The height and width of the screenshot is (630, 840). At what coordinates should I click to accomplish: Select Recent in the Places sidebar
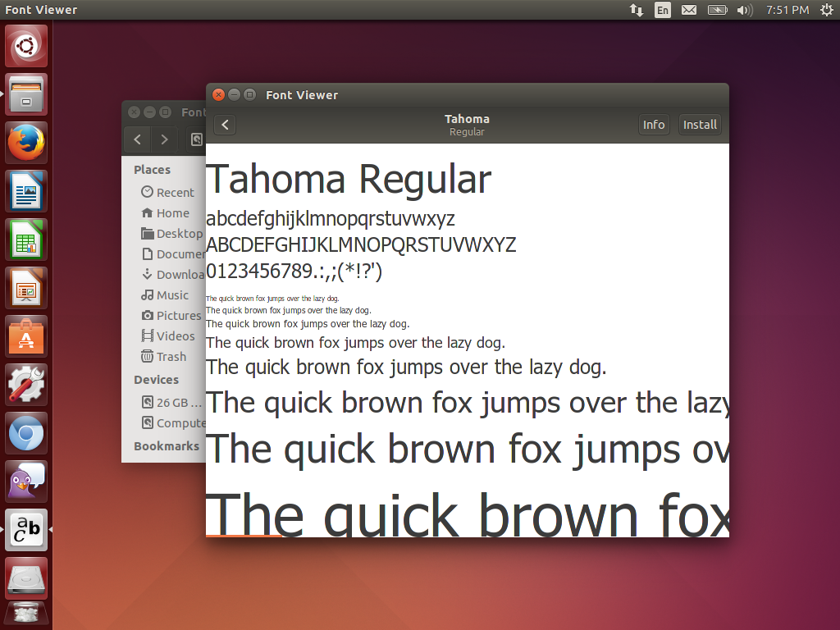[x=175, y=192]
